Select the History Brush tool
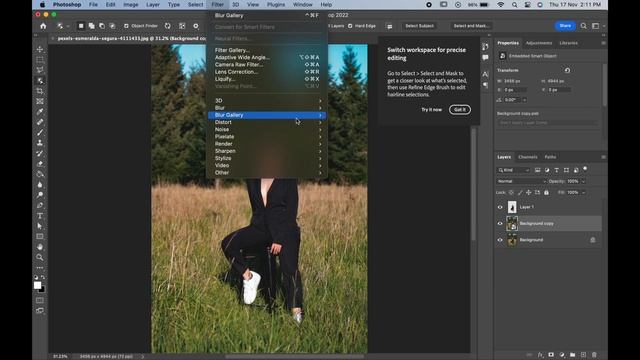The width and height of the screenshot is (640, 360). [40, 153]
